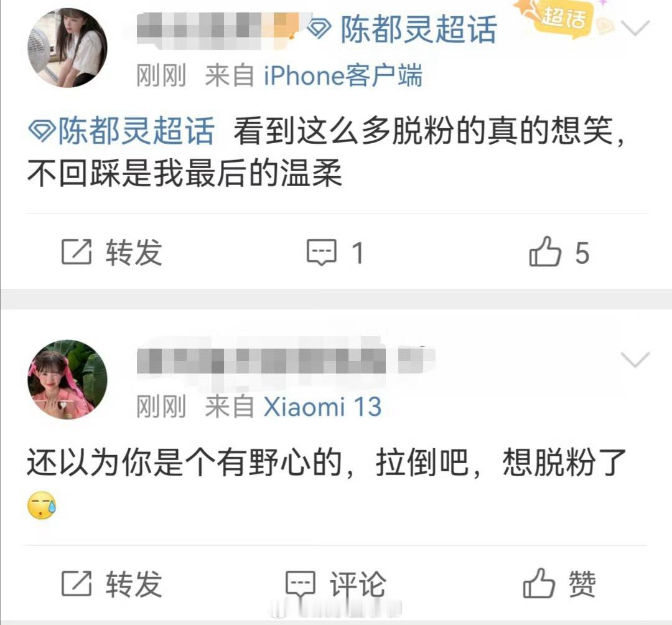Tap the repost icon on second post

tap(77, 583)
